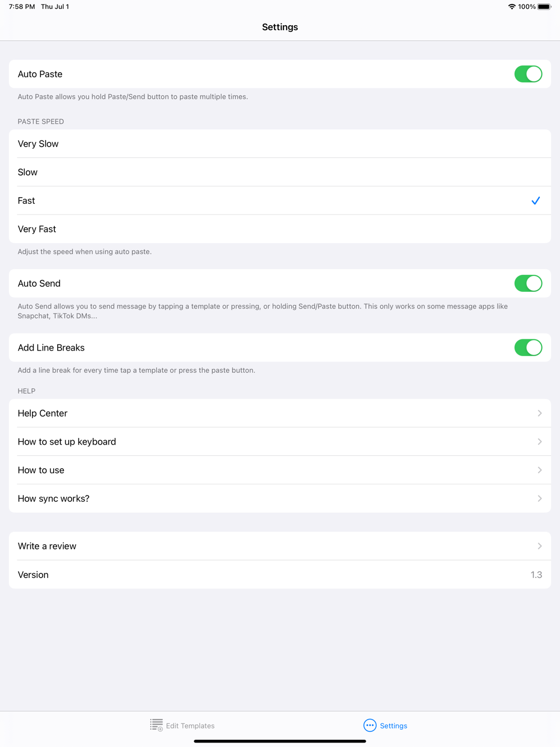Tap the Version row
Viewport: 560px width, 747px height.
click(280, 575)
